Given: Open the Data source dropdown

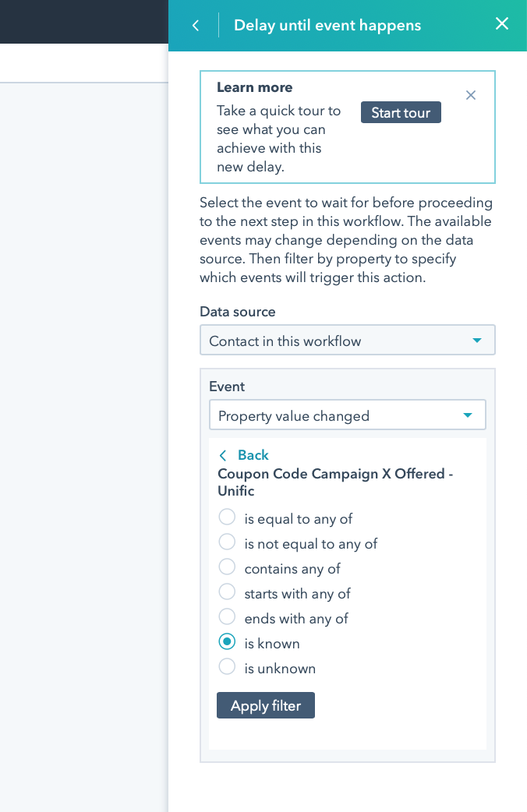Looking at the screenshot, I should 347,341.
